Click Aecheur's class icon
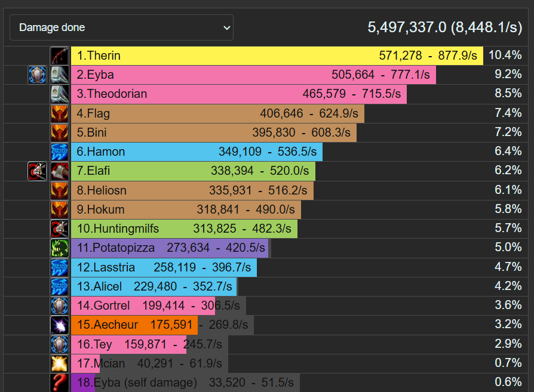This screenshot has width=534, height=392. [60, 325]
